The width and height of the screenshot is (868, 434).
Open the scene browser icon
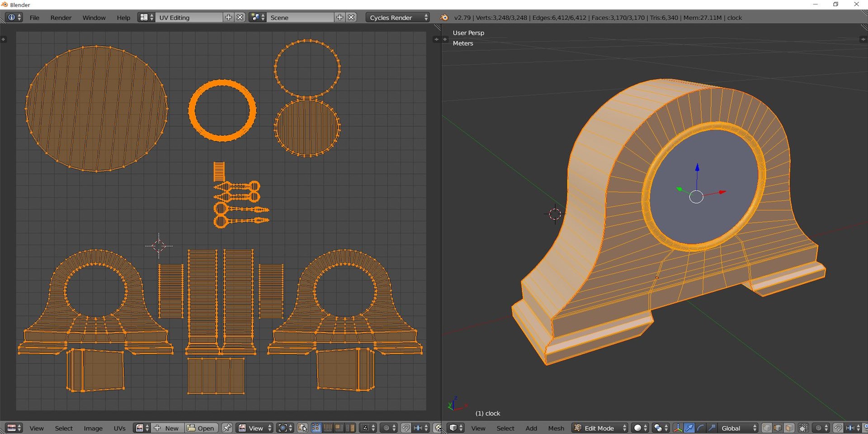[258, 18]
